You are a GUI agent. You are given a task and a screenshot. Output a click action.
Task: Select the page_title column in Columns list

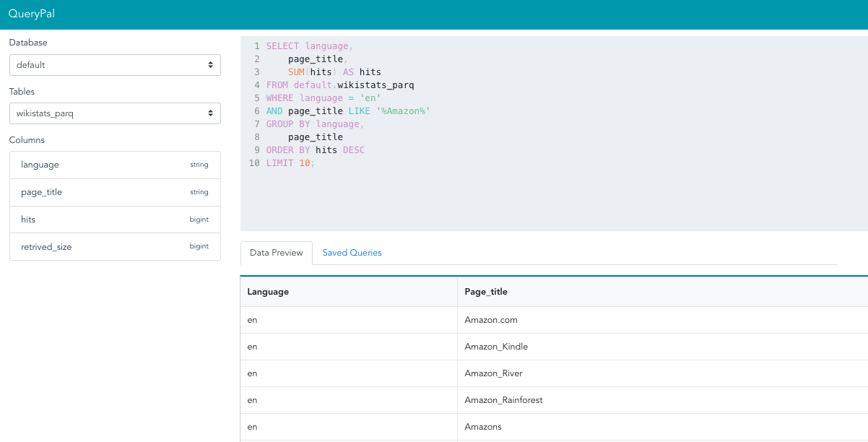(x=115, y=192)
